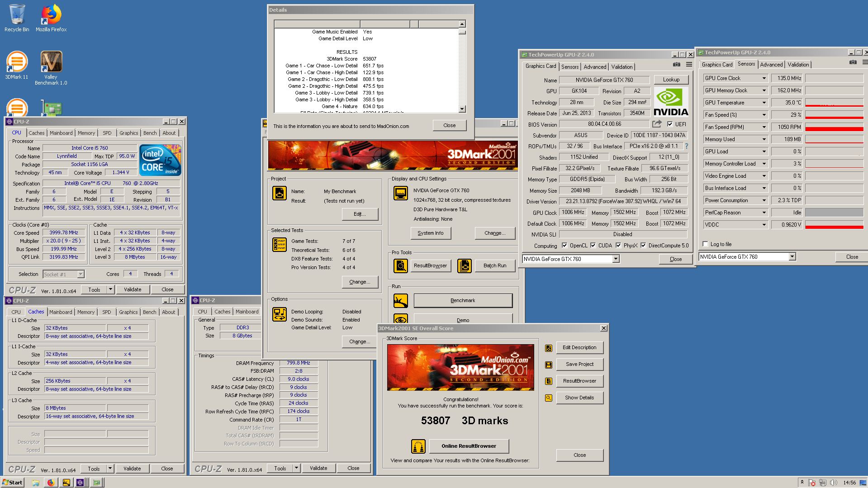Click the NVIDIA logo in GPU-Z
Screen dimensions: 868x488
[671, 102]
